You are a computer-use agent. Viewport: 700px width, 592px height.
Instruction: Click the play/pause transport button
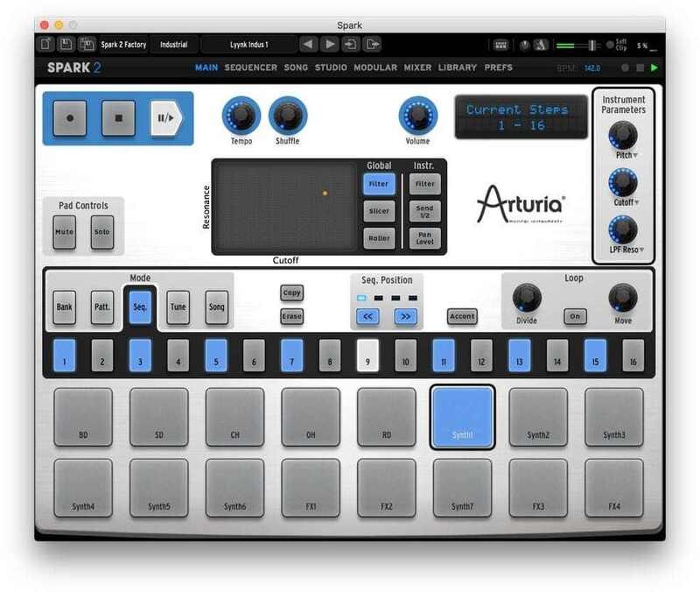tap(167, 117)
